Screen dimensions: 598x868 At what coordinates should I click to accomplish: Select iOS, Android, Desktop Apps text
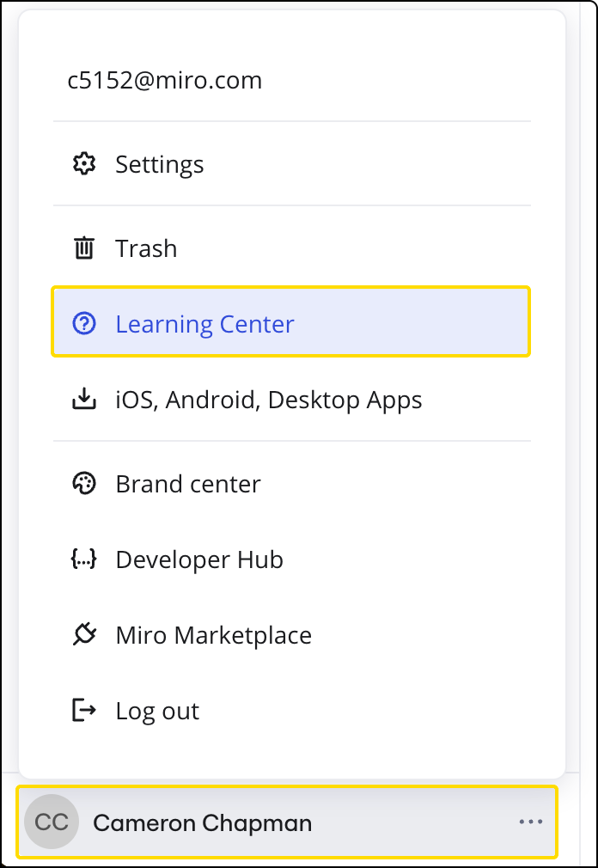click(268, 400)
